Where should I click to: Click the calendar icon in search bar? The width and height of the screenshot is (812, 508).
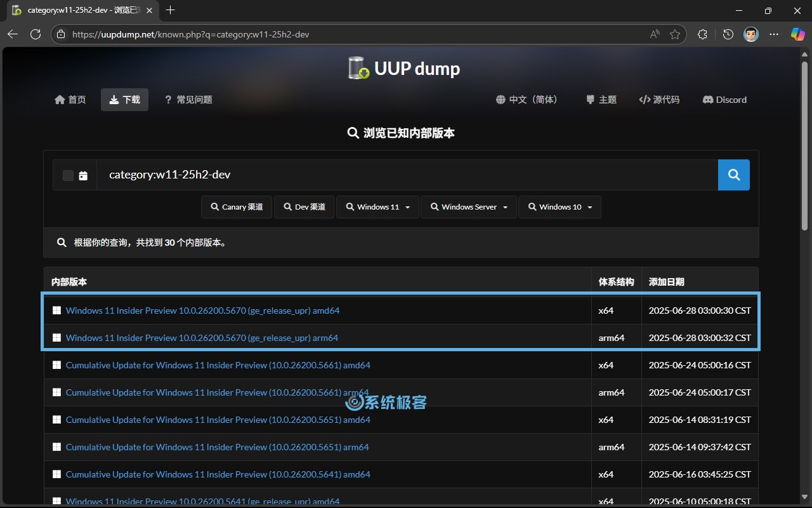pyautogui.click(x=83, y=176)
